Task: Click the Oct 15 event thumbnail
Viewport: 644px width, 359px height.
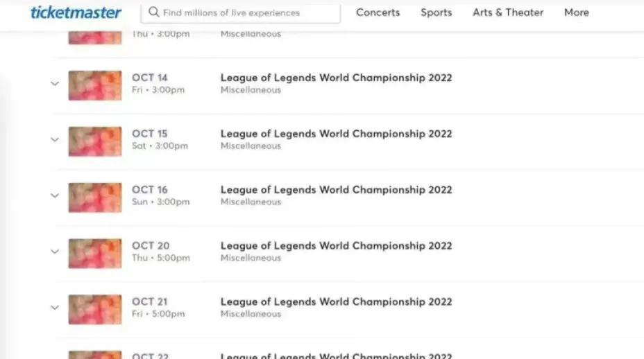Action: point(94,141)
